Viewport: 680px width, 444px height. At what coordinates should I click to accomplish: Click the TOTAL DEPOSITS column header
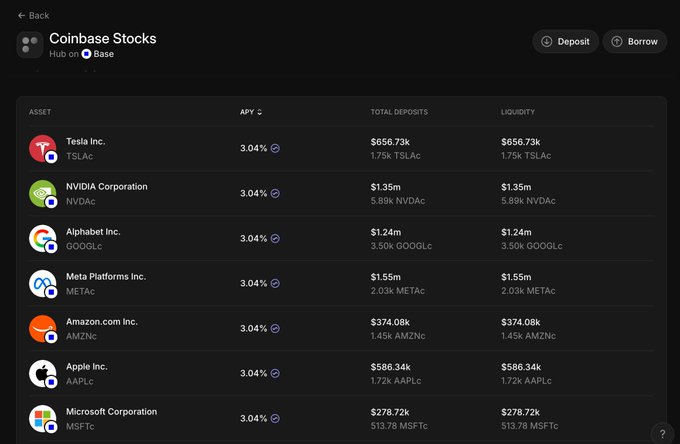399,112
